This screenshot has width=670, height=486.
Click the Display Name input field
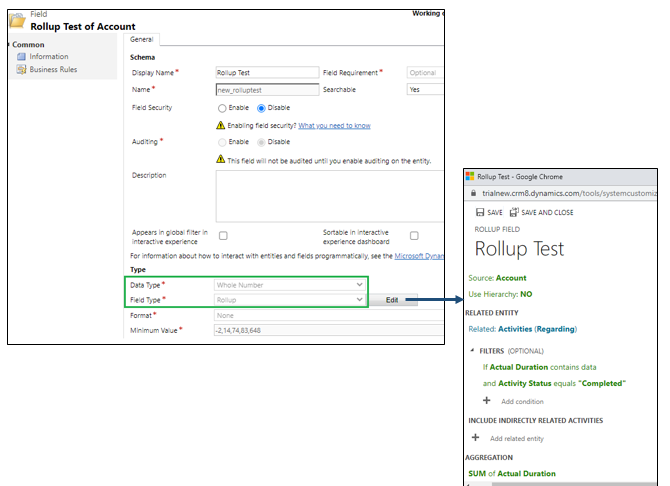(267, 72)
